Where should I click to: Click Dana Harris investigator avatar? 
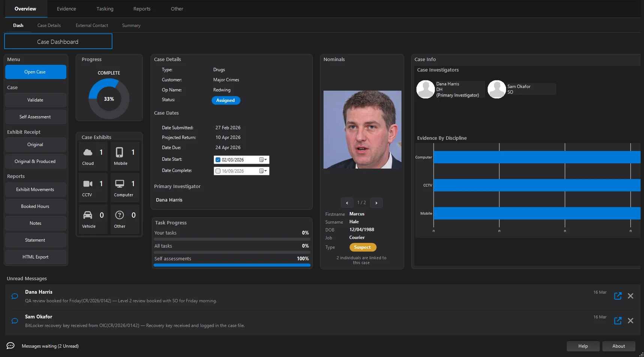pos(425,89)
